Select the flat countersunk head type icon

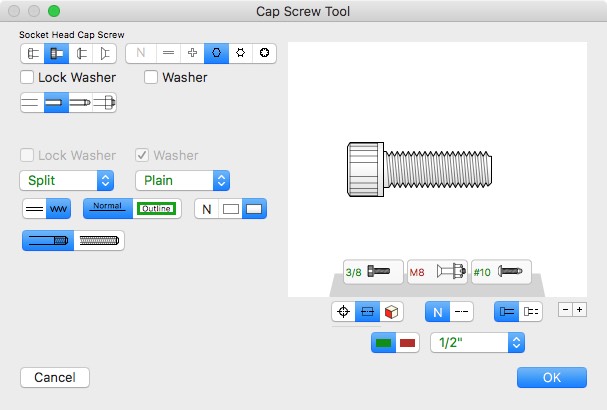(104, 52)
